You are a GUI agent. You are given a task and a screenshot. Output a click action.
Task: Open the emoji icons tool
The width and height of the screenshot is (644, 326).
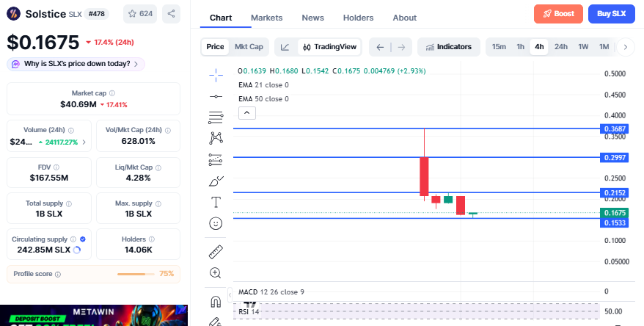(216, 223)
